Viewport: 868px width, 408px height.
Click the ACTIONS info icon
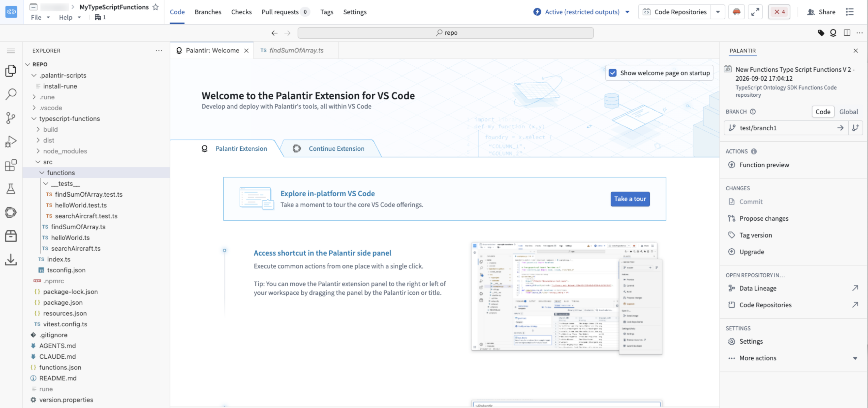754,151
